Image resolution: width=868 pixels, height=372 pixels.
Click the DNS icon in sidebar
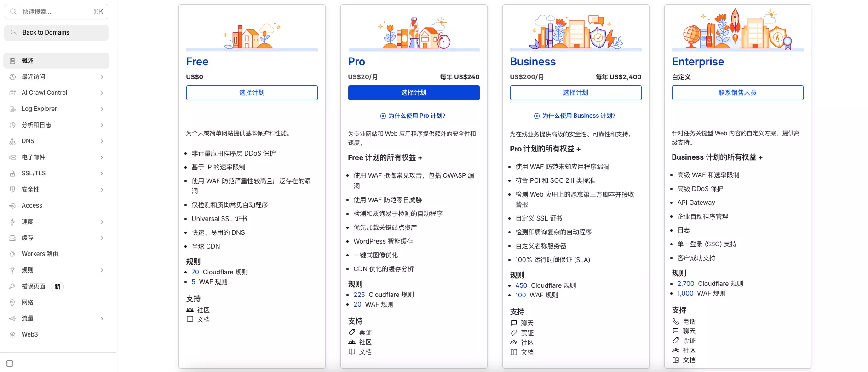(x=12, y=141)
